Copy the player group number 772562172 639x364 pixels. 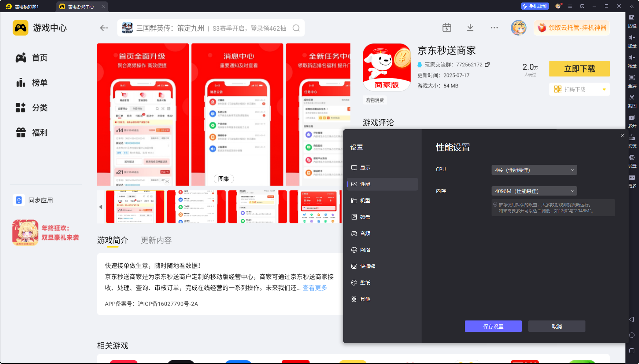[487, 65]
